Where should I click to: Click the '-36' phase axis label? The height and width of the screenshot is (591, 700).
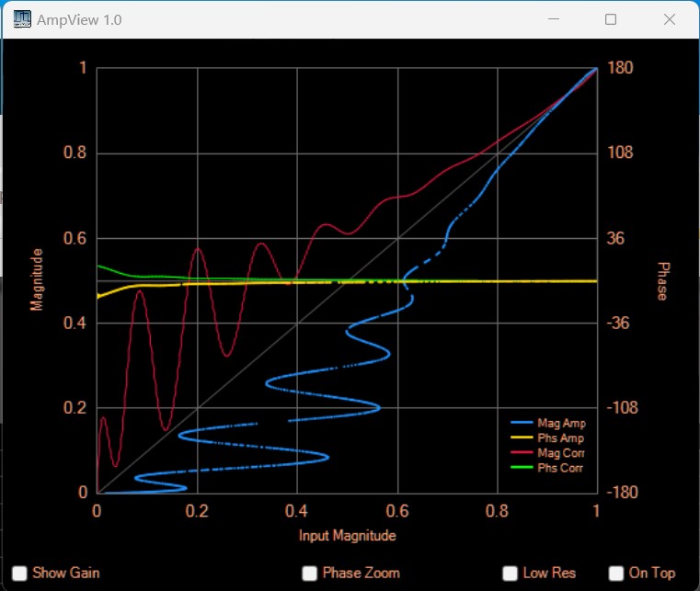618,323
